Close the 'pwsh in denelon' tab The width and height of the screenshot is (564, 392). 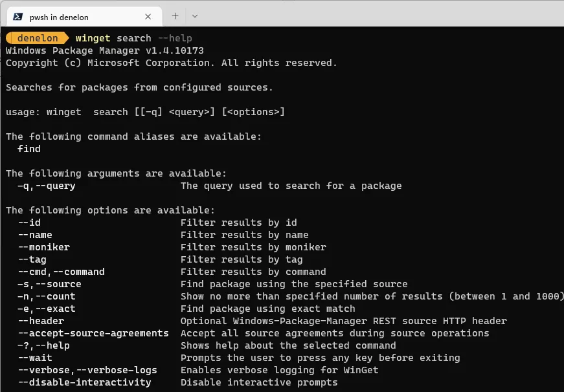148,17
